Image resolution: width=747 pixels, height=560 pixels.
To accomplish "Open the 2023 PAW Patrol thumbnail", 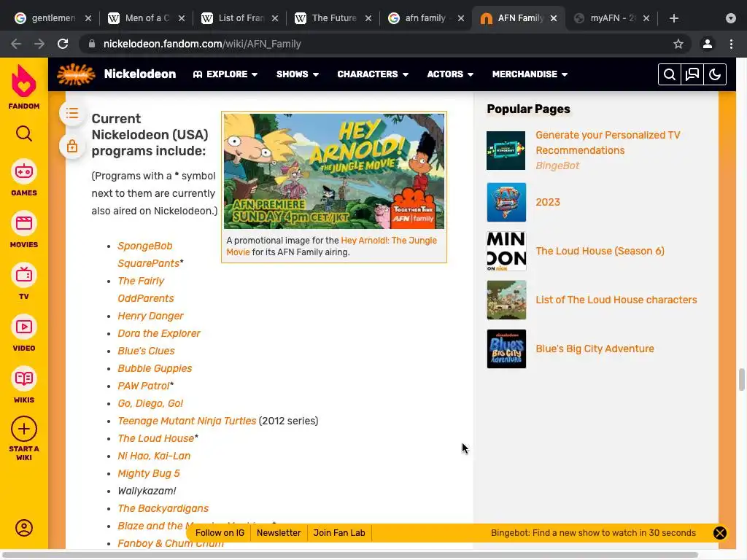I will coord(506,203).
